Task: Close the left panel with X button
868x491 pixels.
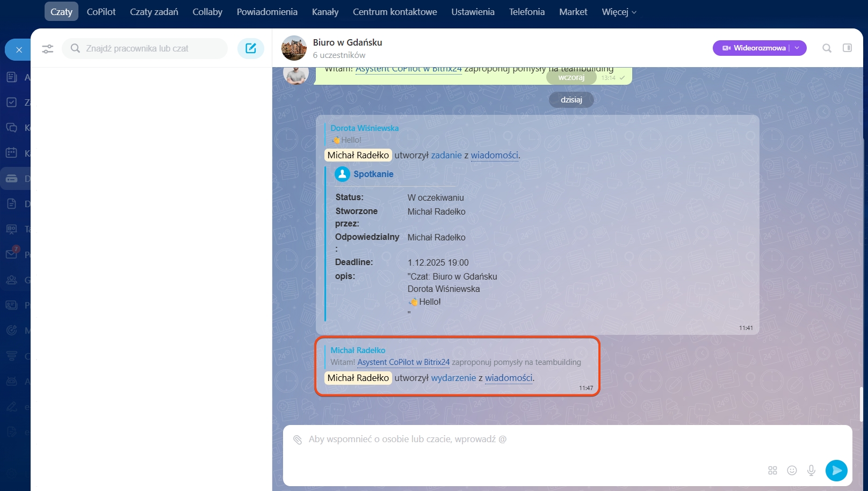Action: tap(19, 50)
